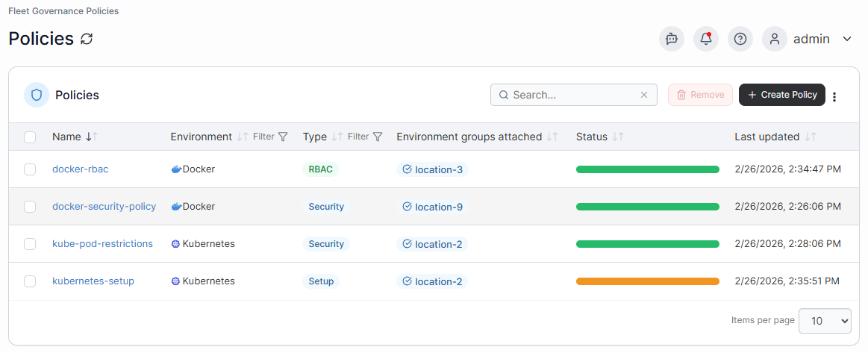Open the kube-pod-restrictions policy link
The image size is (868, 353).
tap(102, 244)
